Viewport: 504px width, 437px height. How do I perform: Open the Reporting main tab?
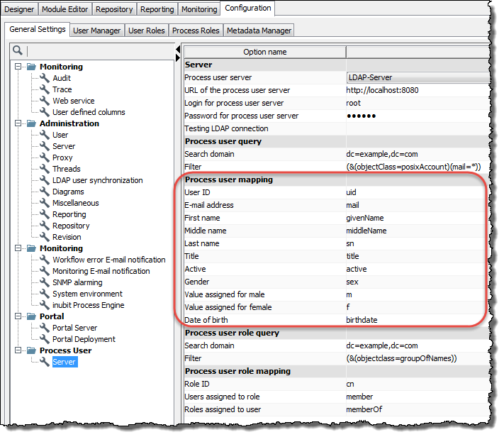[x=157, y=9]
